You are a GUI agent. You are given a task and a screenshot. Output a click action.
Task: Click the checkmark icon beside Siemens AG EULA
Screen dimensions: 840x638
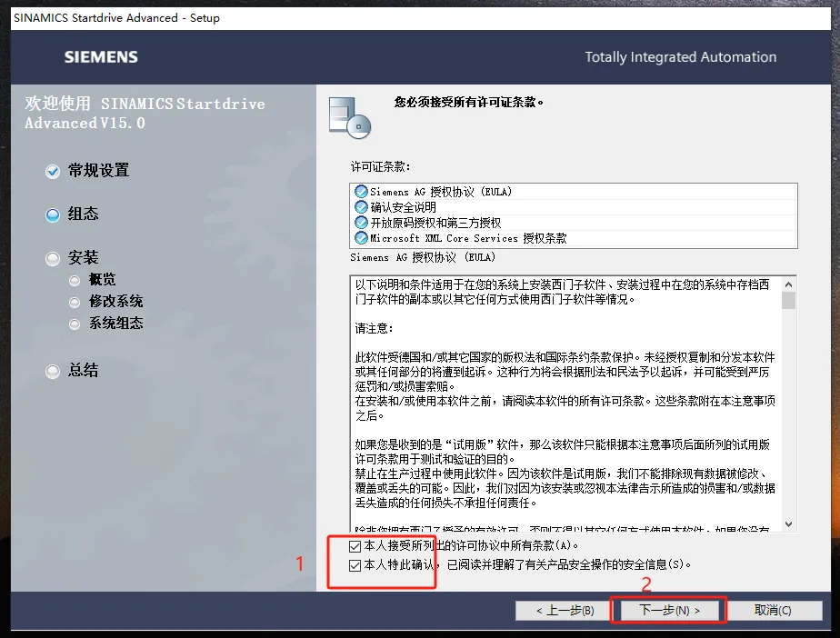[361, 192]
